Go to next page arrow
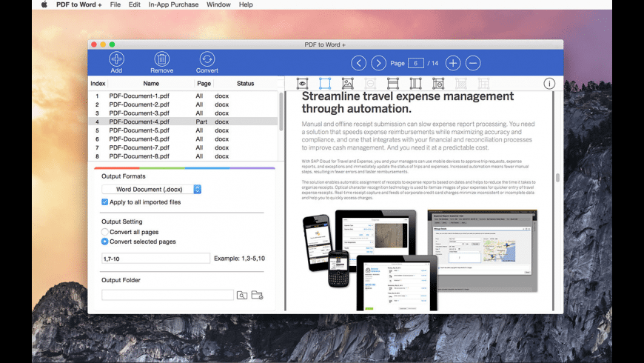 (379, 63)
